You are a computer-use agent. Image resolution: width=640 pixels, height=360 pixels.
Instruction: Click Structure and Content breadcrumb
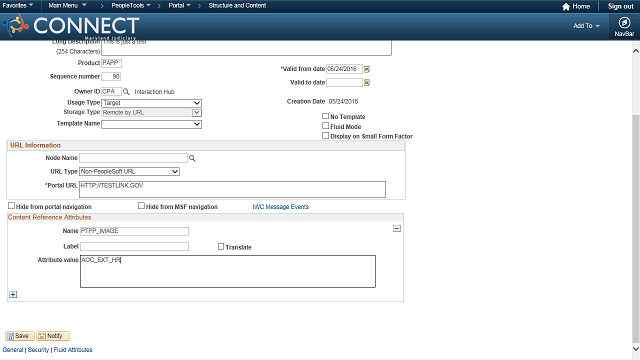tap(237, 6)
